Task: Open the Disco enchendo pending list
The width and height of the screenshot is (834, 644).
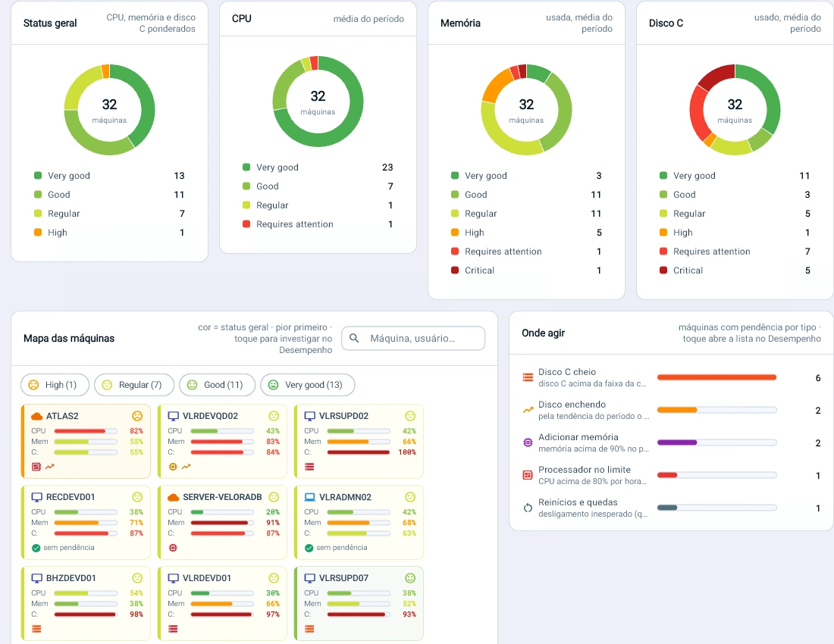Action: [671, 410]
